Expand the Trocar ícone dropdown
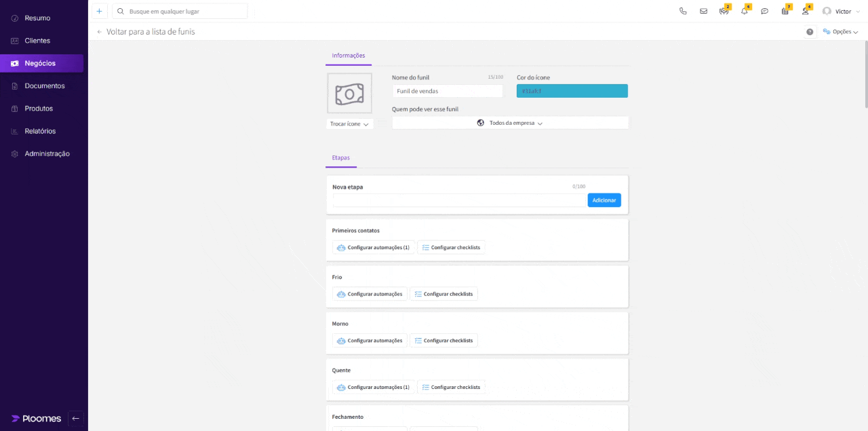Screen dimensions: 868x431 (349, 124)
